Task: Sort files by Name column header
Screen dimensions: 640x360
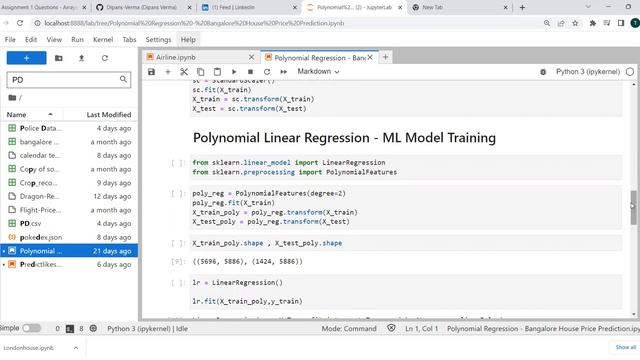Action: pos(29,115)
